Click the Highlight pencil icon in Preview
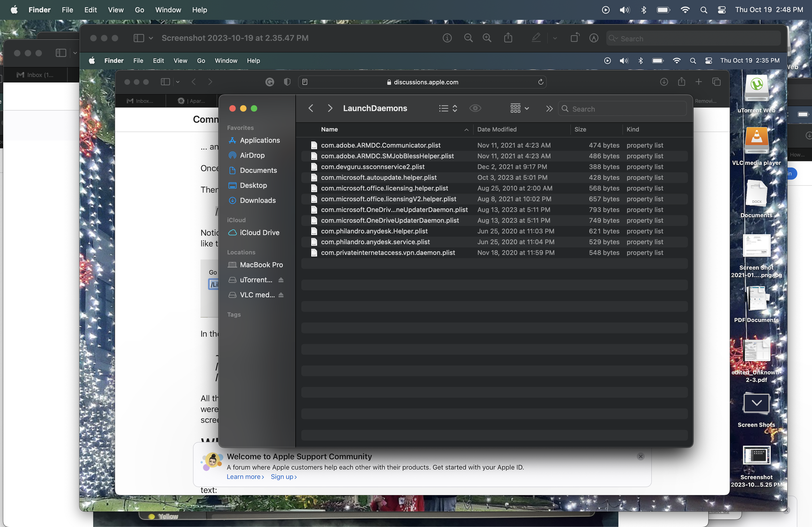The height and width of the screenshot is (527, 812). tap(536, 38)
